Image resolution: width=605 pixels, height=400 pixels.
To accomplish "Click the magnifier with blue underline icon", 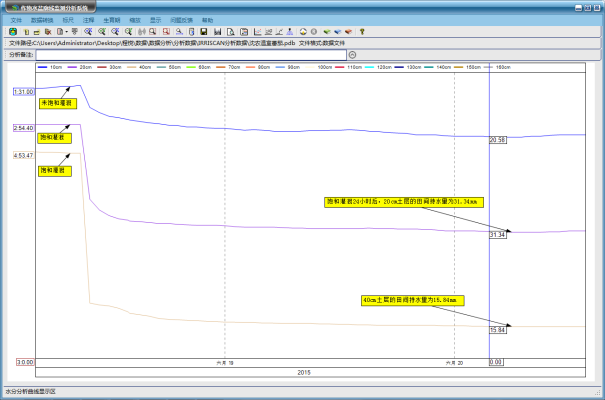I will click(x=179, y=32).
